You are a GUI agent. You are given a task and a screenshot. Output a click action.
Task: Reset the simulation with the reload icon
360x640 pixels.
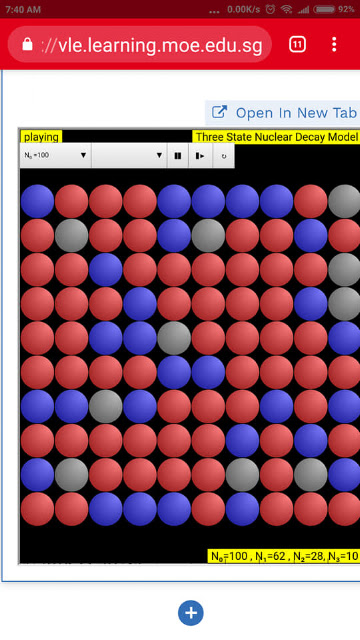[x=223, y=156]
